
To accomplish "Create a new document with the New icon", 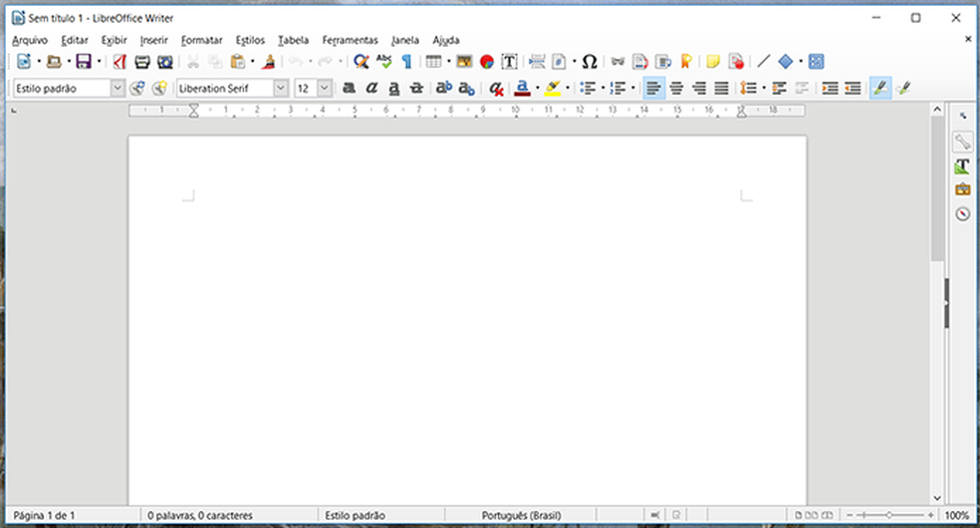I will click(23, 61).
